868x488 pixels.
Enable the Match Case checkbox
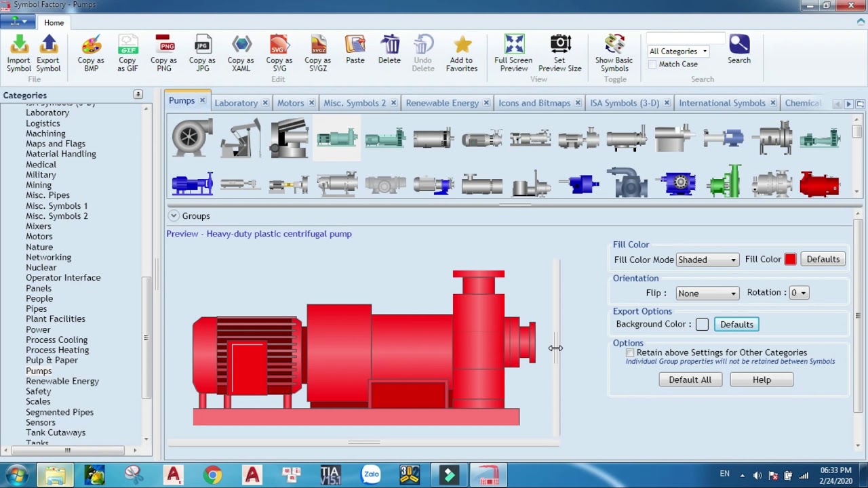click(652, 64)
